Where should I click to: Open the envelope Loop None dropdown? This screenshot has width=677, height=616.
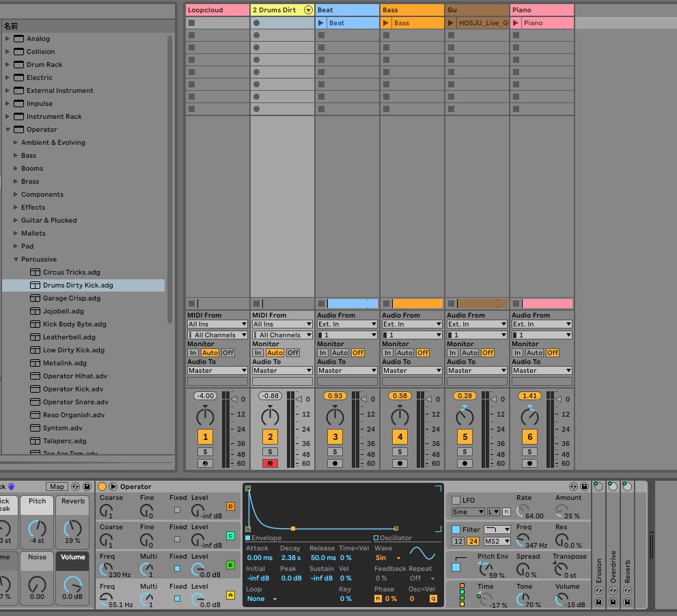[262, 599]
